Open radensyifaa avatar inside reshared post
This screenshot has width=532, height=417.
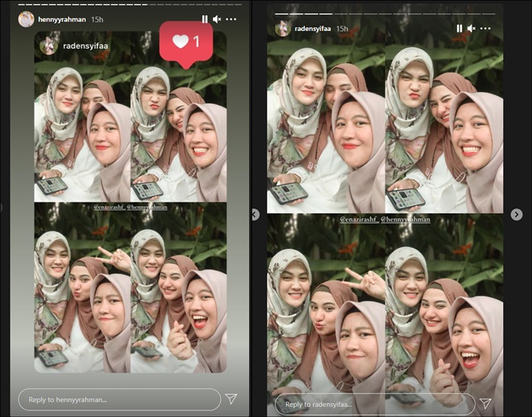[49, 46]
